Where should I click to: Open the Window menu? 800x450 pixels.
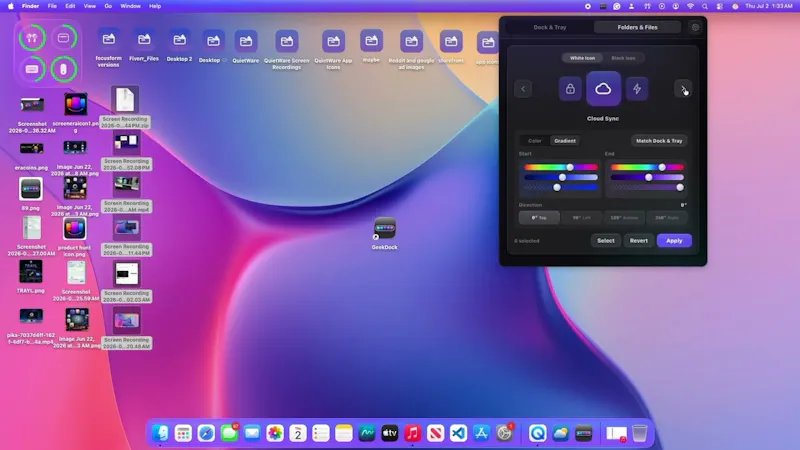pyautogui.click(x=130, y=6)
